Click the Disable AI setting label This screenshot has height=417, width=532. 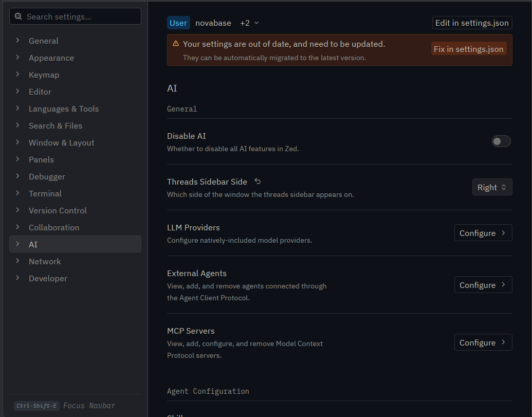186,136
